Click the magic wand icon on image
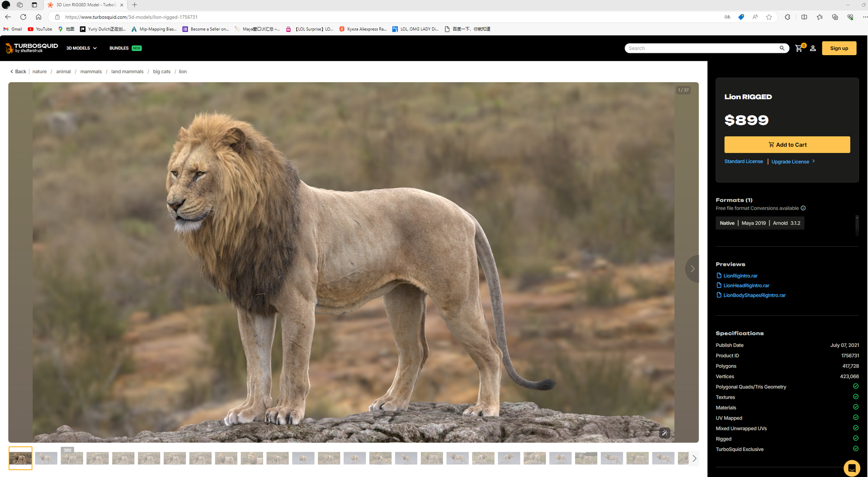This screenshot has width=868, height=477. (x=665, y=433)
